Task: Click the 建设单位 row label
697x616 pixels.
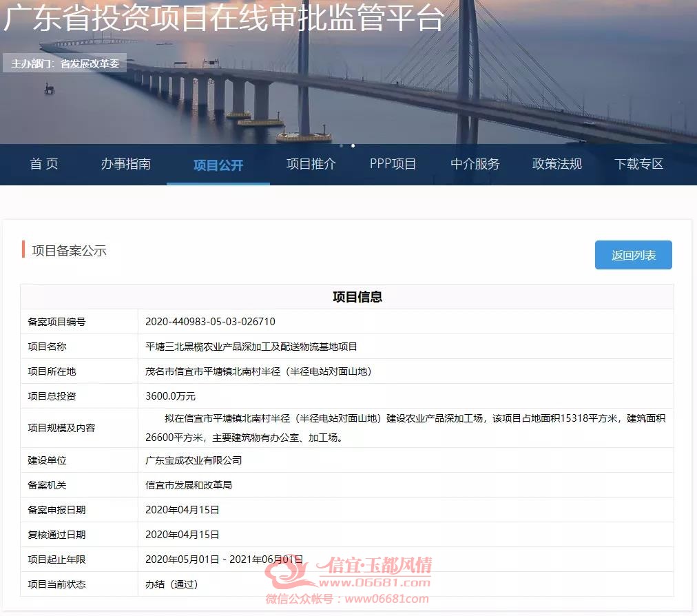Action: click(47, 460)
